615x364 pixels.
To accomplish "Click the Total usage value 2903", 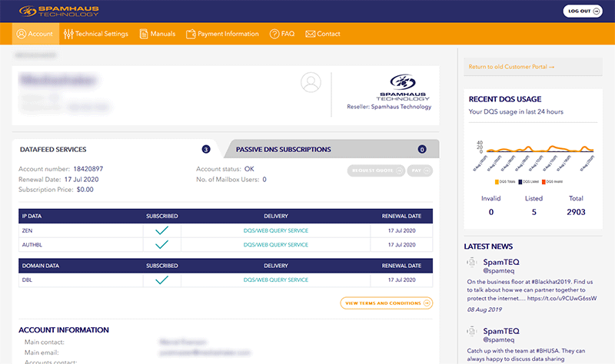I will click(x=576, y=212).
